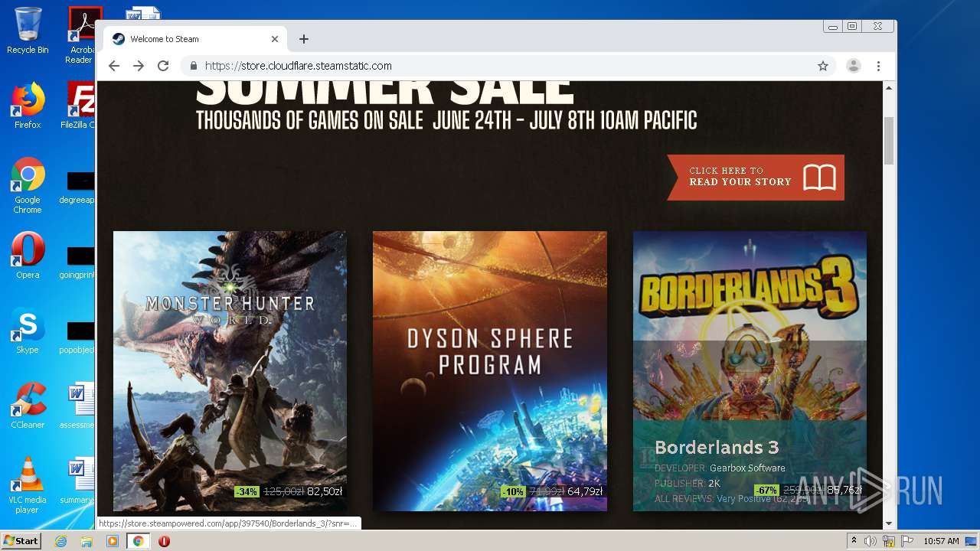Open the CCleaner desktop icon
980x551 pixels.
28,406
